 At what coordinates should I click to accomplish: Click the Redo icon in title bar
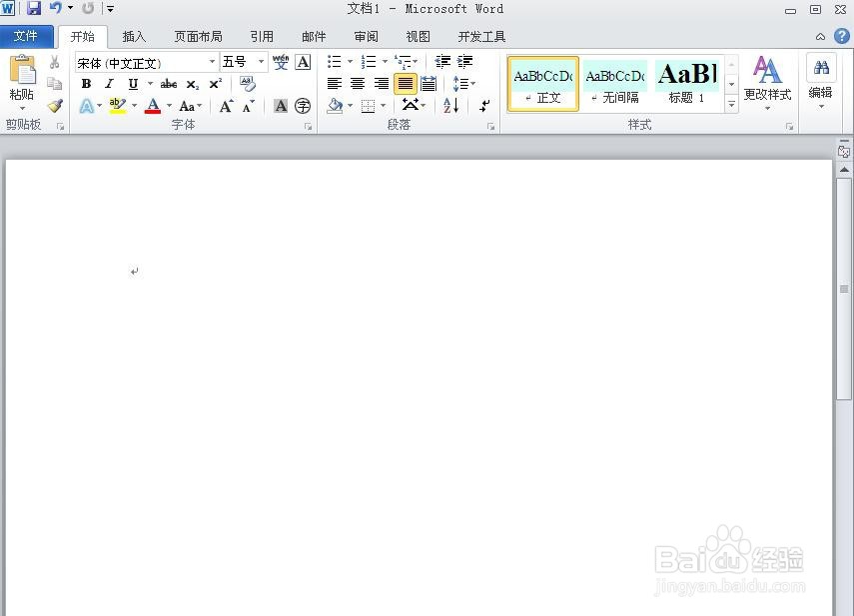tap(88, 8)
